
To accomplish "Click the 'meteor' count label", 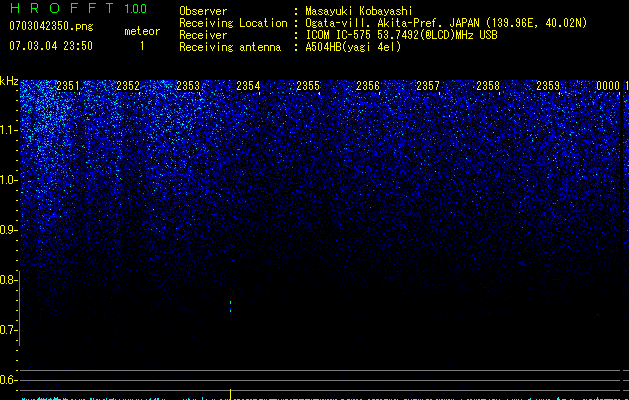I will coord(142,31).
